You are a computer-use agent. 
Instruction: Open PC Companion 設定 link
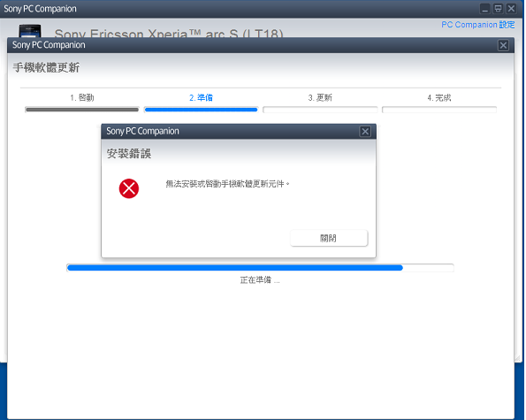(477, 25)
